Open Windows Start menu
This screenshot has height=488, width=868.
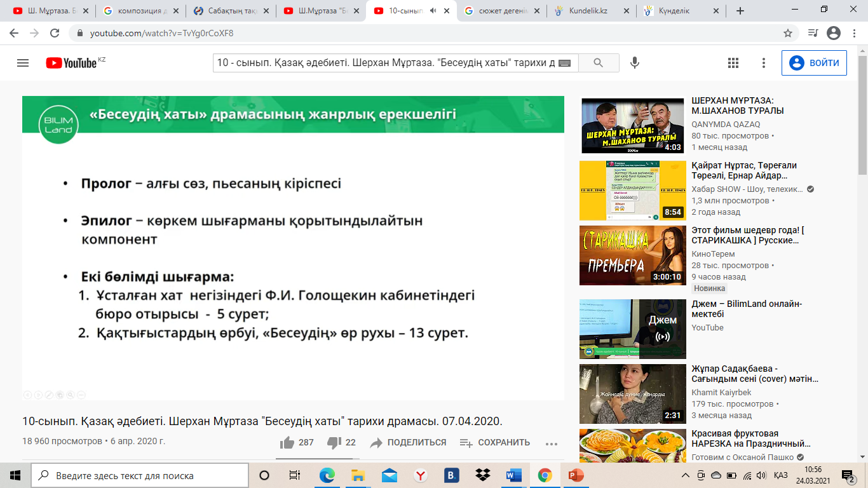coord(15,475)
